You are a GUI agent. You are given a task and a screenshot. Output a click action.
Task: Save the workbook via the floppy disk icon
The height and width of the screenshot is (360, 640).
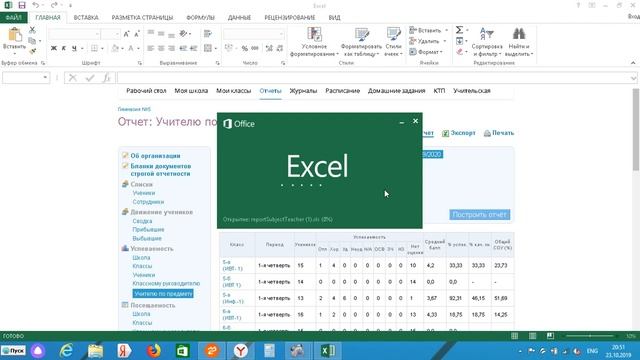[22, 5]
